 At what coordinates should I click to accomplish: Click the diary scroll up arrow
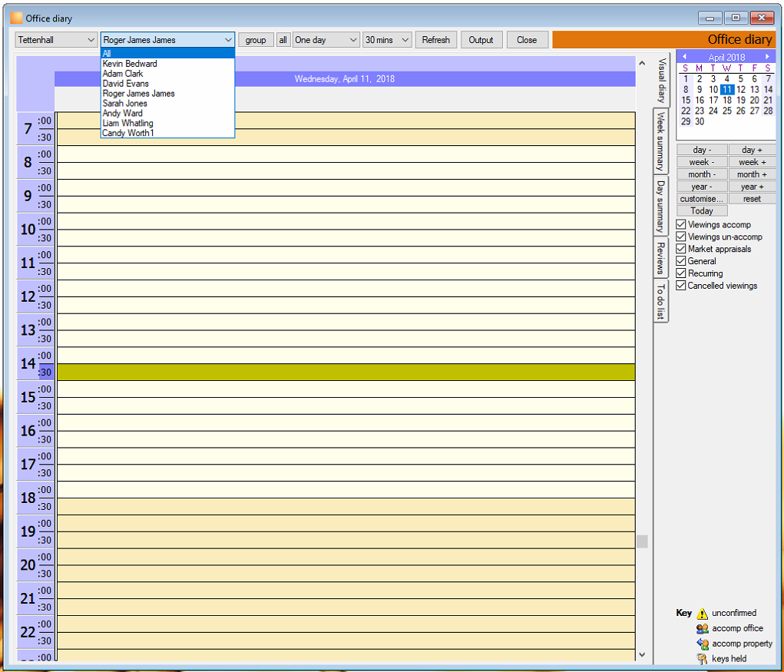pos(642,63)
